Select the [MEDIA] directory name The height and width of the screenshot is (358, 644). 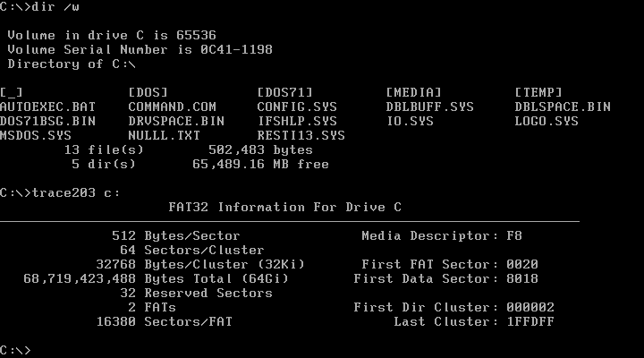click(414, 92)
